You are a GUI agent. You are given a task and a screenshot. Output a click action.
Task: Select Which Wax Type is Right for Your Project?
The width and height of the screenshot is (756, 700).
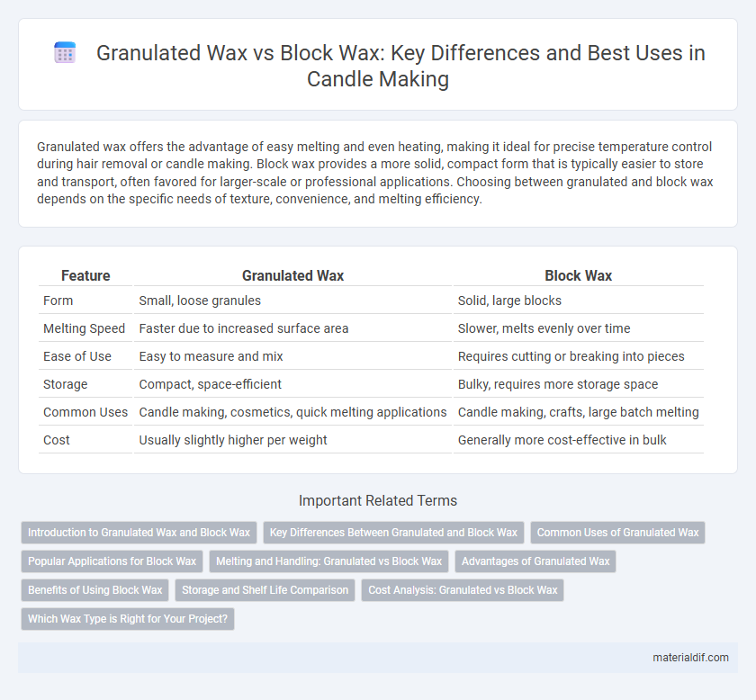pos(128,619)
